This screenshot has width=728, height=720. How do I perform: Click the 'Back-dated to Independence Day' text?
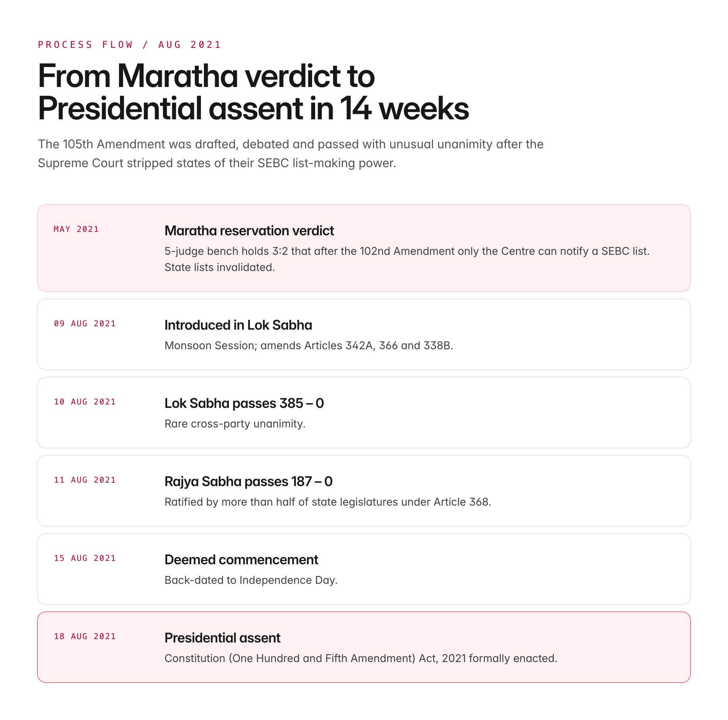[251, 580]
